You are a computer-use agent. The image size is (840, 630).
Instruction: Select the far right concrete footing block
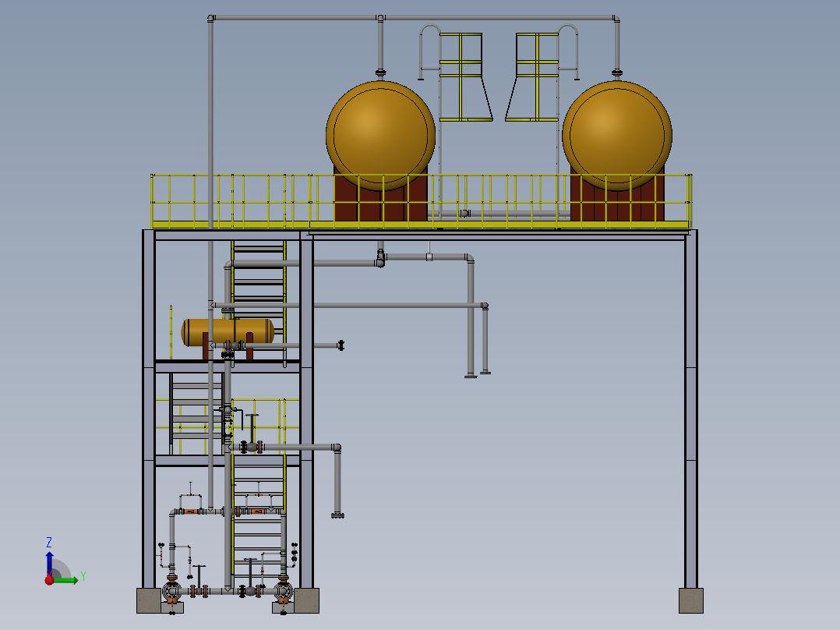691,600
